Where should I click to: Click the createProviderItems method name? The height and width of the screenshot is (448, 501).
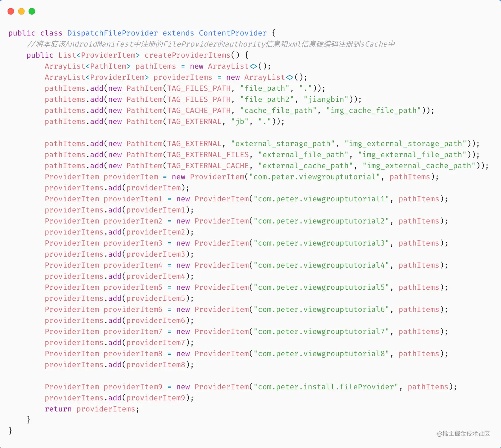[x=187, y=55]
